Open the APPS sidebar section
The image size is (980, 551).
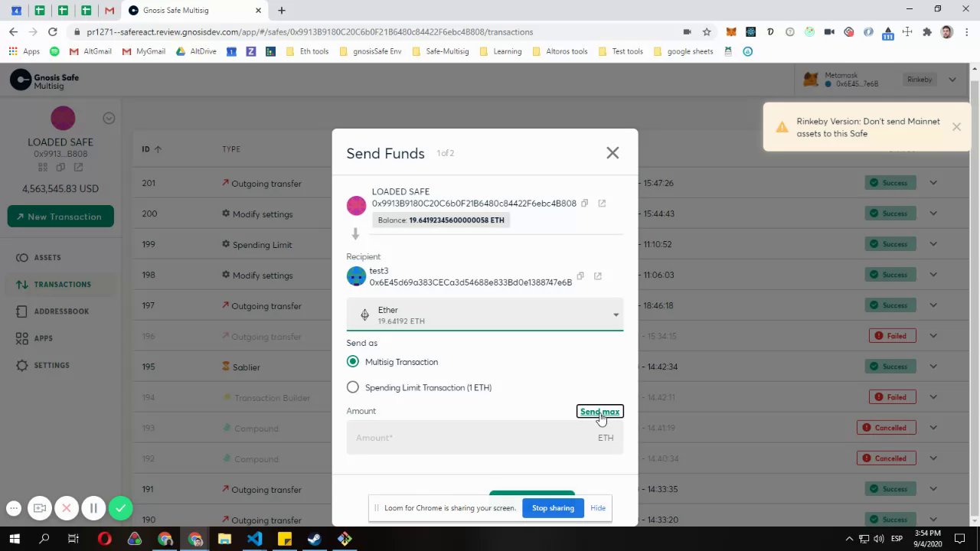43,338
